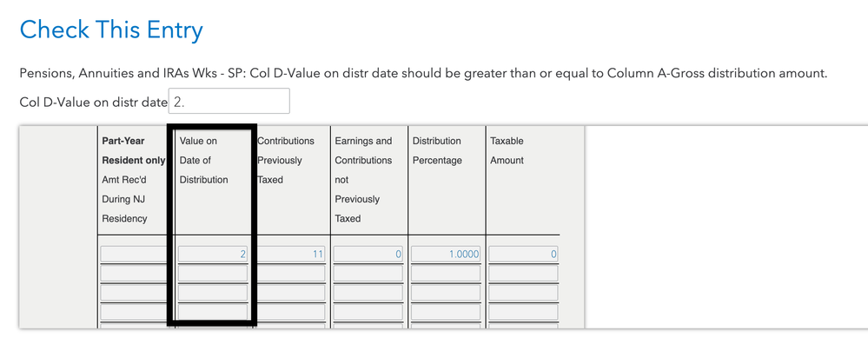Select second row Value on Date of Distribution cell

point(213,274)
